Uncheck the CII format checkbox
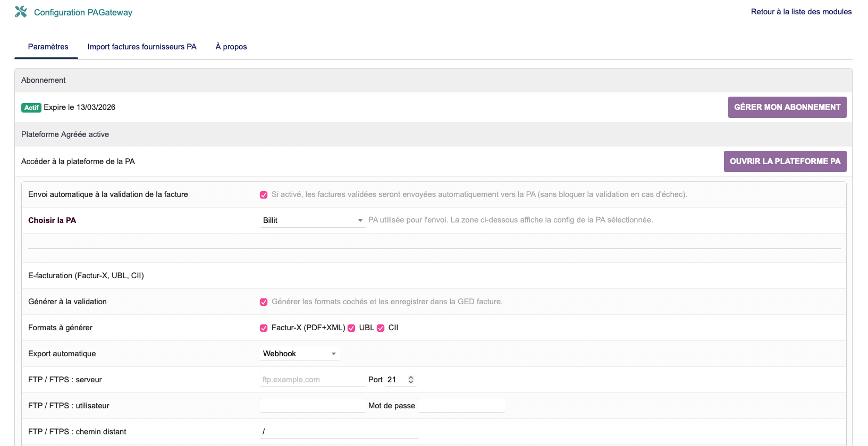868x446 pixels. [381, 328]
